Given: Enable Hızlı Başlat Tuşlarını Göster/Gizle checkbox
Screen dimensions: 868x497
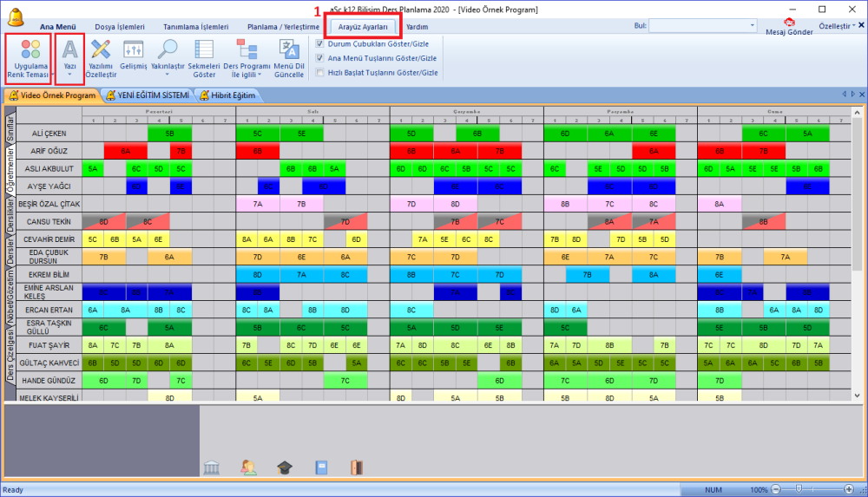Looking at the screenshot, I should 319,73.
